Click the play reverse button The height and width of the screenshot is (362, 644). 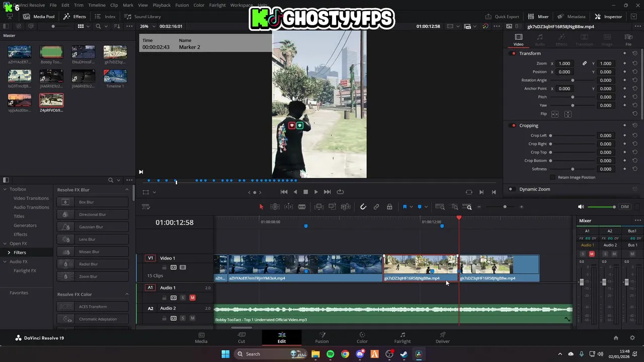coord(295,192)
